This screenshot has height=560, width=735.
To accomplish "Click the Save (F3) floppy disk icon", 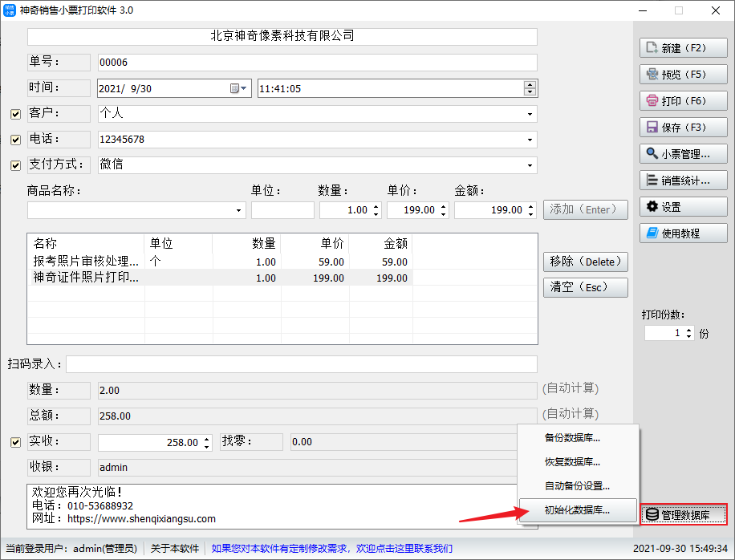I will [x=652, y=127].
